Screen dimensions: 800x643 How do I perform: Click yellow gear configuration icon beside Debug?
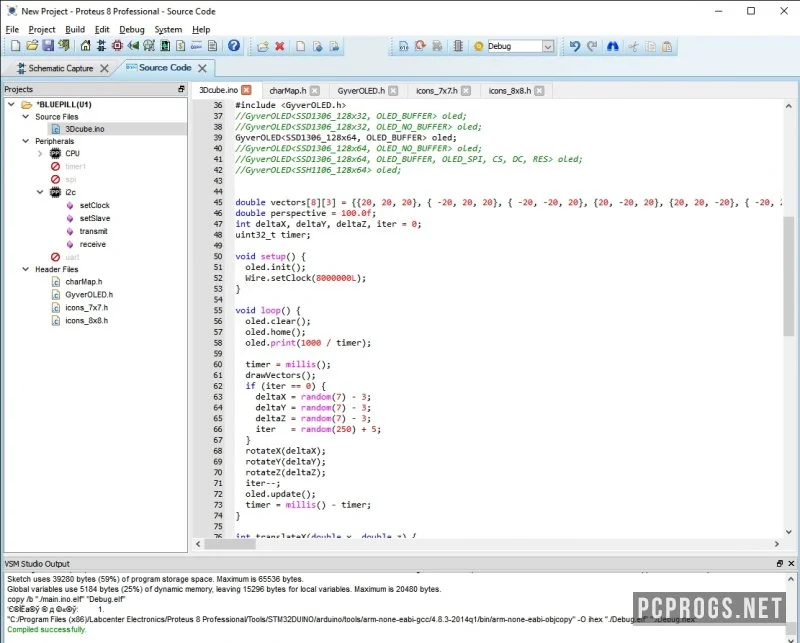tap(479, 46)
